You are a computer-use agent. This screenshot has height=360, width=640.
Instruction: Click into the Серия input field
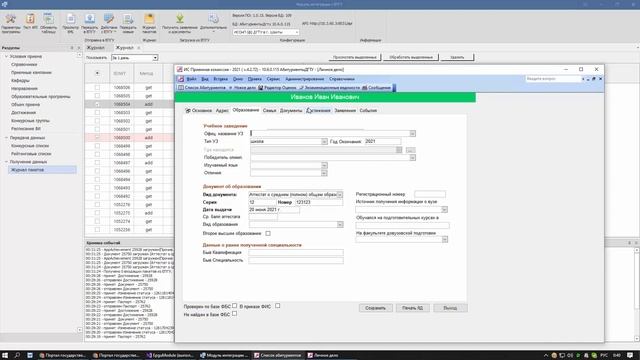tap(262, 202)
